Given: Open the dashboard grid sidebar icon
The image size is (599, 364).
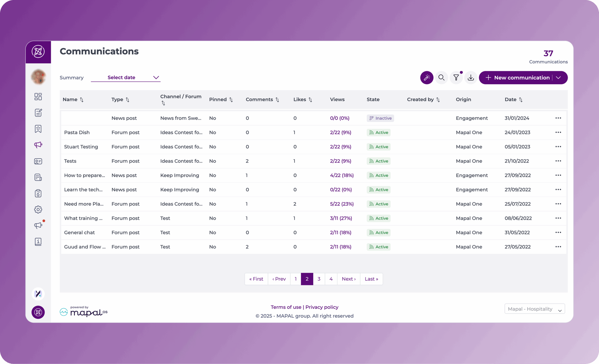Looking at the screenshot, I should pos(38,96).
